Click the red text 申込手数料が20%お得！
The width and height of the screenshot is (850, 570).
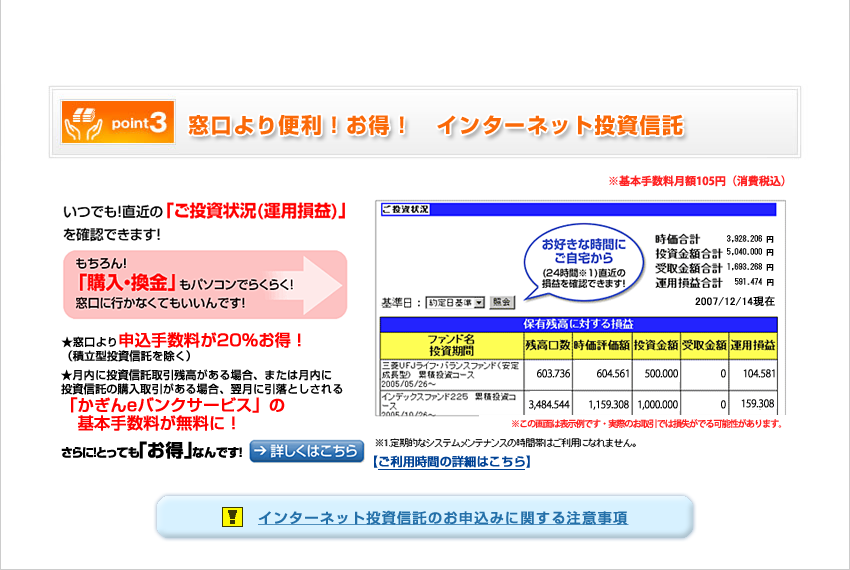pyautogui.click(x=211, y=341)
